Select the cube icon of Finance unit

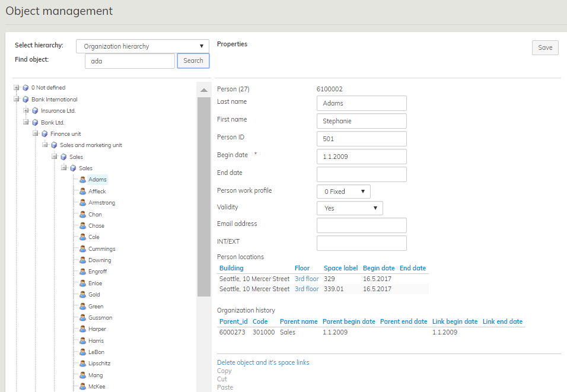click(44, 134)
